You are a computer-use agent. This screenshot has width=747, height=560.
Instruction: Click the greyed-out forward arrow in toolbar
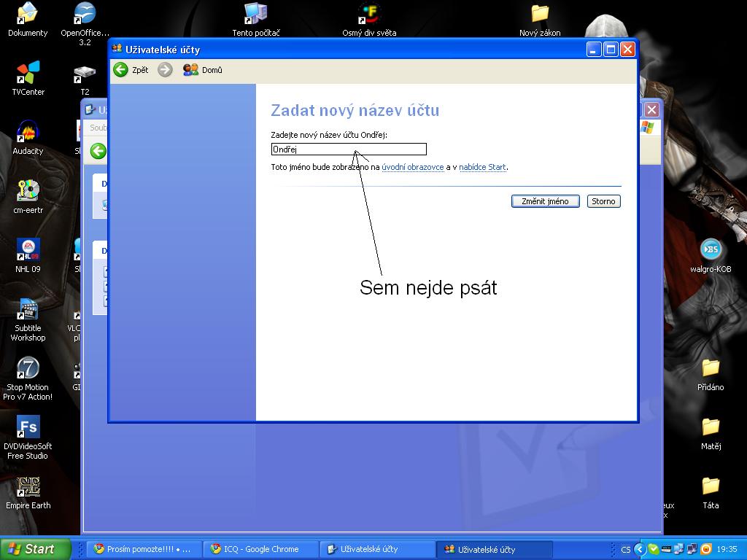coord(165,70)
